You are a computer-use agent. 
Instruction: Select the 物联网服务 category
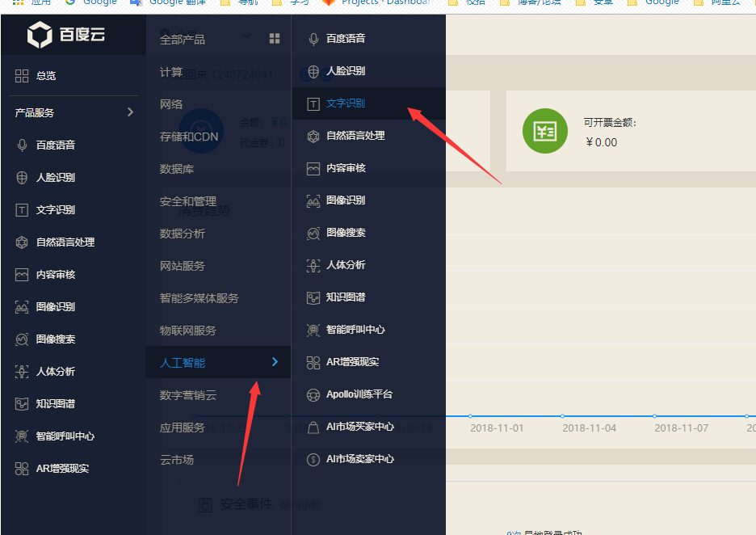(188, 331)
